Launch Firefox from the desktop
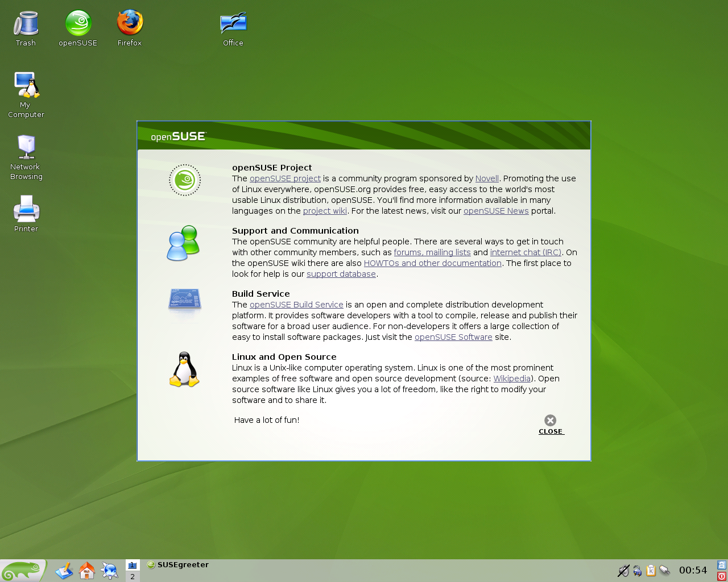Image resolution: width=728 pixels, height=582 pixels. click(130, 28)
